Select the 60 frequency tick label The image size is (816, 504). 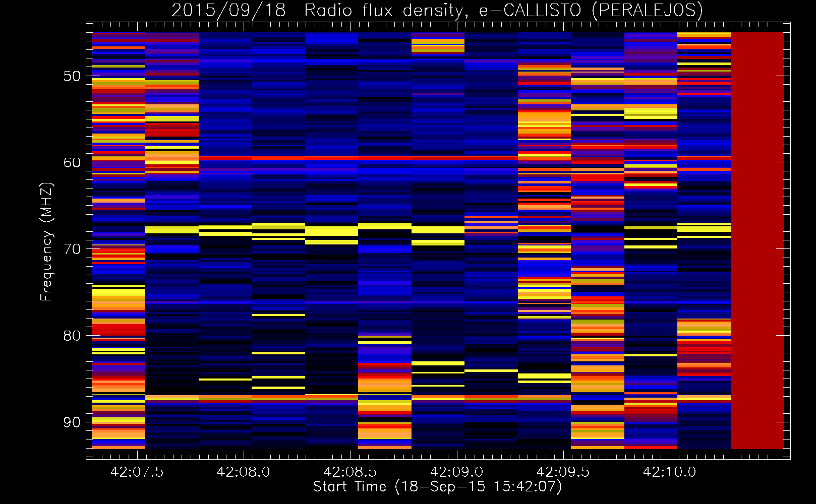tap(72, 162)
